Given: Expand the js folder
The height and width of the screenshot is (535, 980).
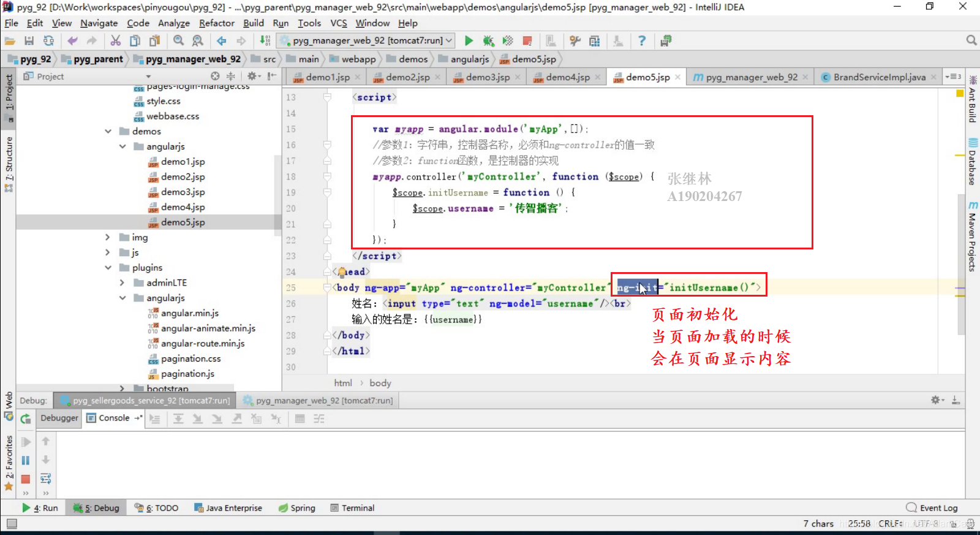Looking at the screenshot, I should (x=108, y=252).
